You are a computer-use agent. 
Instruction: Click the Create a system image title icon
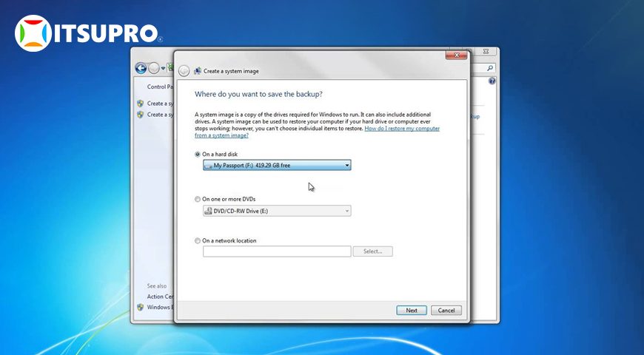point(197,71)
